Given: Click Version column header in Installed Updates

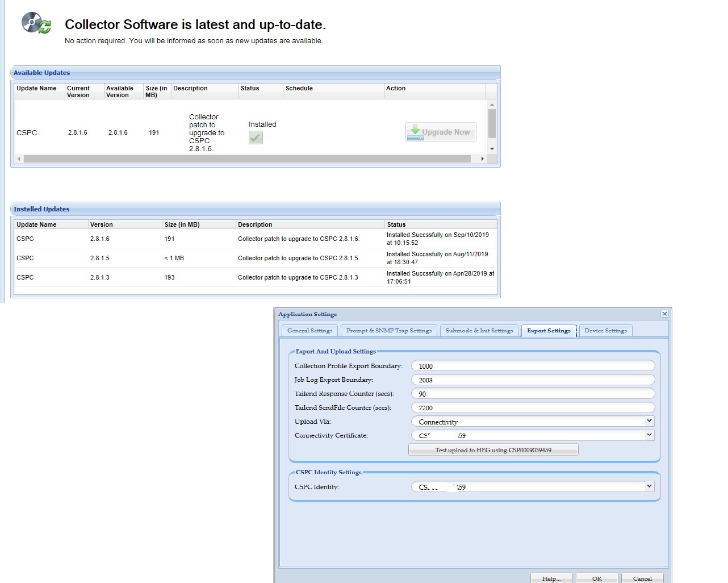Looking at the screenshot, I should point(125,224).
